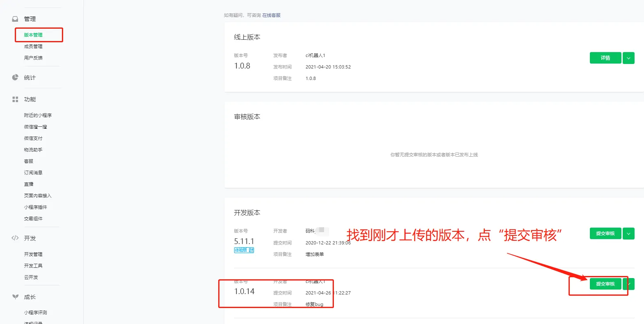Viewport: 644px width, 324px height.
Task: Open the 体验版 QR code badge under 5.11.1
Action: click(x=244, y=250)
